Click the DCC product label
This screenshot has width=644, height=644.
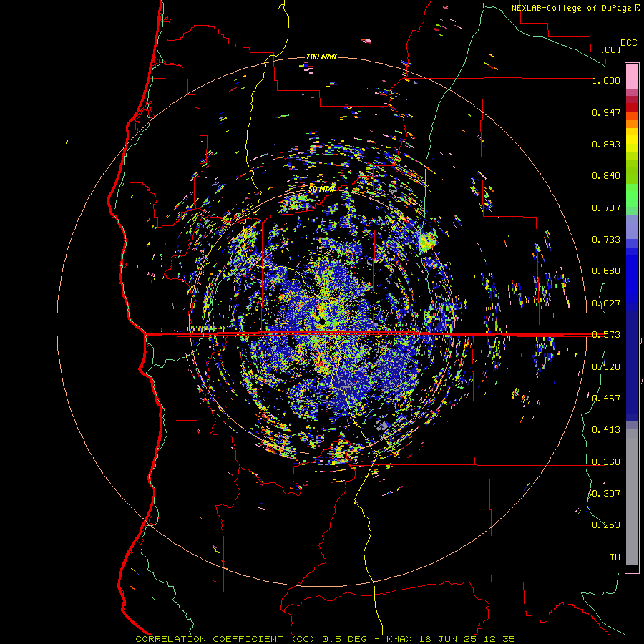pos(628,43)
